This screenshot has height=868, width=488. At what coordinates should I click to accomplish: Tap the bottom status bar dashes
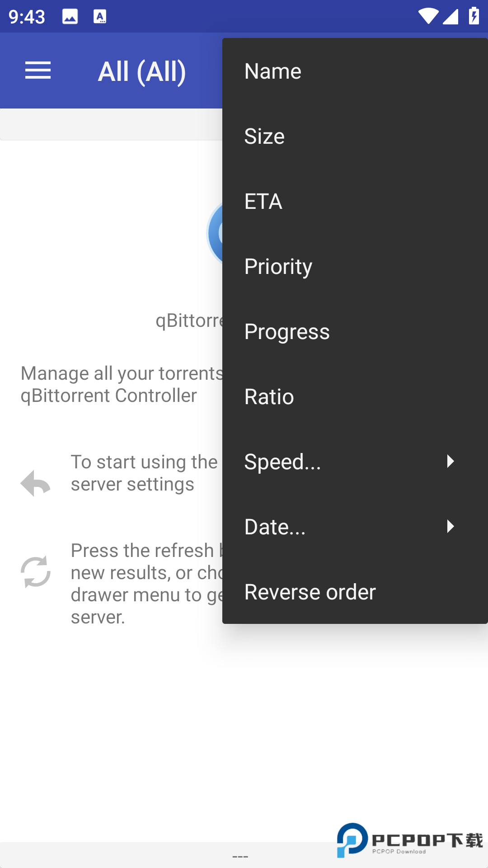(x=240, y=856)
